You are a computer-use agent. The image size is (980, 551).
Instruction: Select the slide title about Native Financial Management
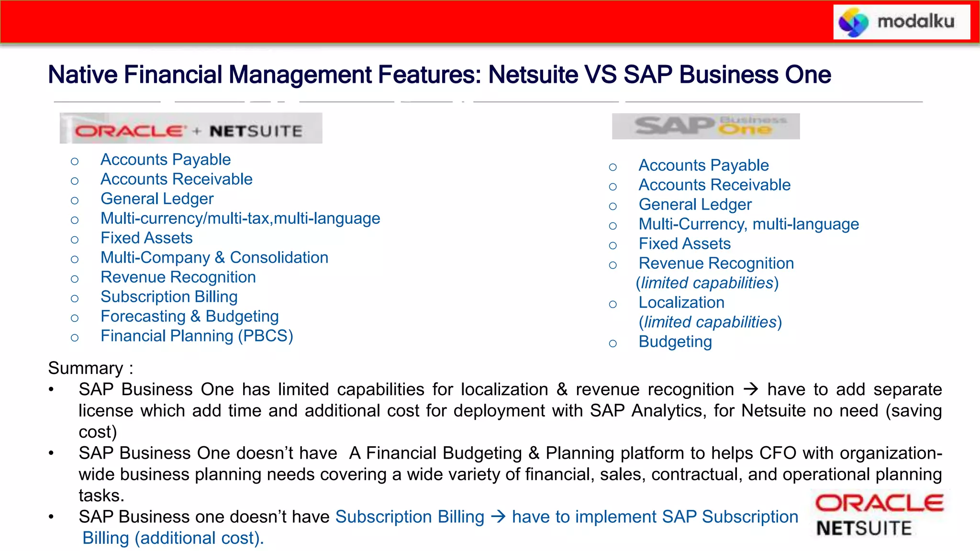tap(439, 75)
